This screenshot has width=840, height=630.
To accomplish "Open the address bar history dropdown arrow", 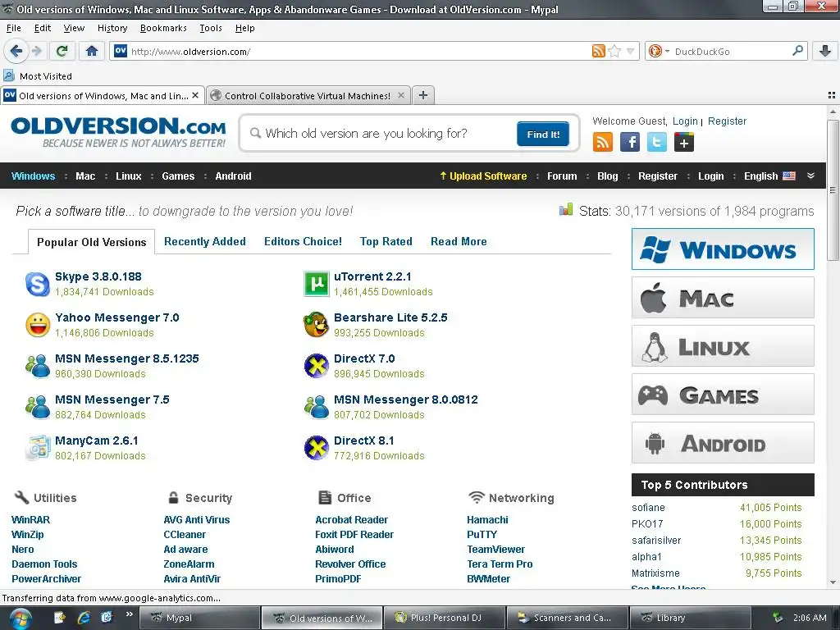I will (x=631, y=51).
